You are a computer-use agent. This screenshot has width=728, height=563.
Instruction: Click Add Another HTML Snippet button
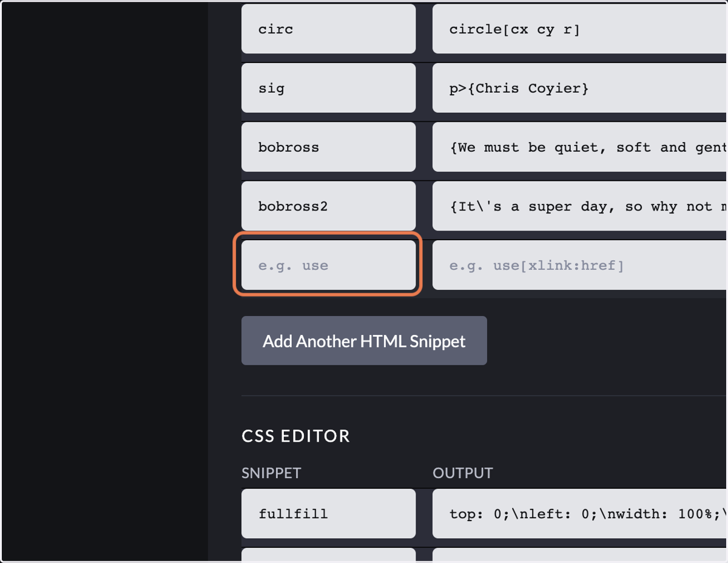(364, 340)
